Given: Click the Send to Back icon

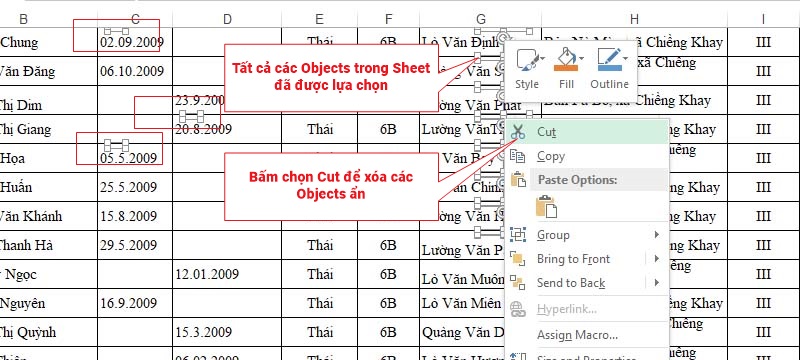Looking at the screenshot, I should pyautogui.click(x=518, y=282).
